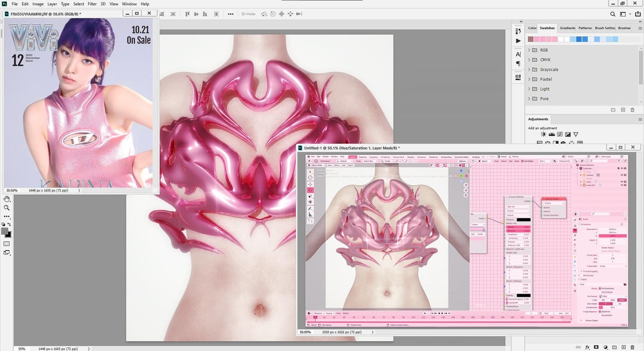Image resolution: width=644 pixels, height=351 pixels.
Task: Select the Zoom tool in toolbar
Action: 7,208
